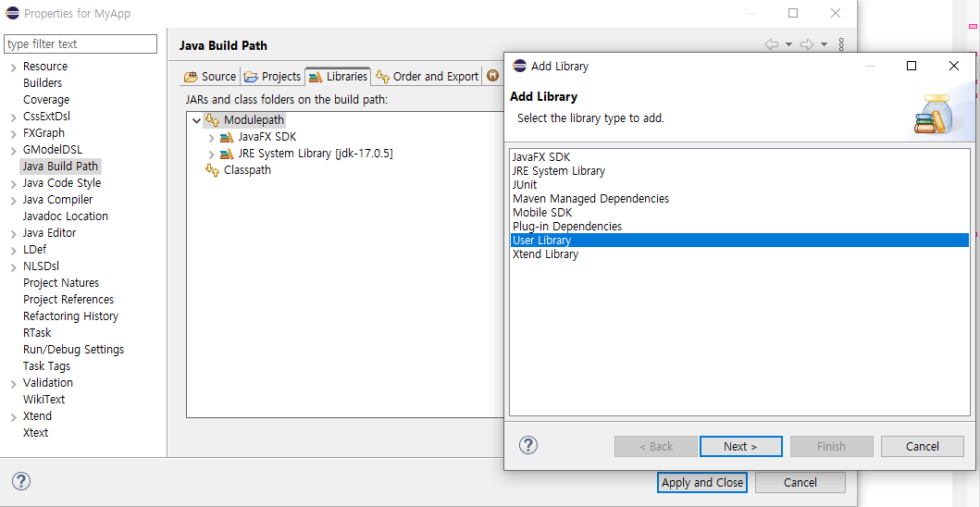
Task: Switch to the Source tab
Action: [x=210, y=76]
